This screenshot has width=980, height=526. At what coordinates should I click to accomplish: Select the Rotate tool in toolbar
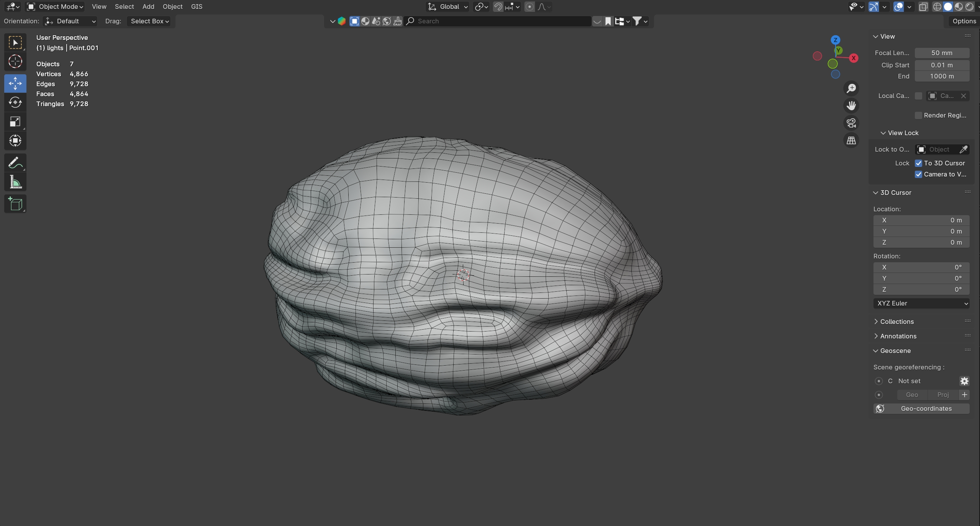click(15, 102)
